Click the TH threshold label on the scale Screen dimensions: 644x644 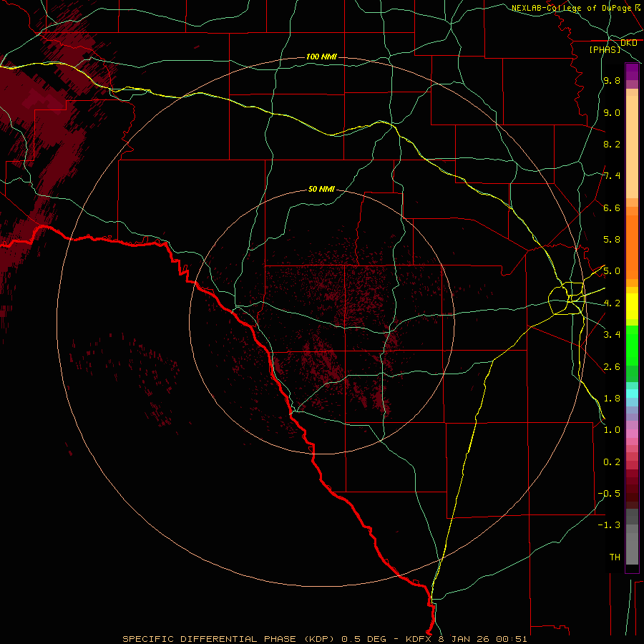tap(615, 557)
